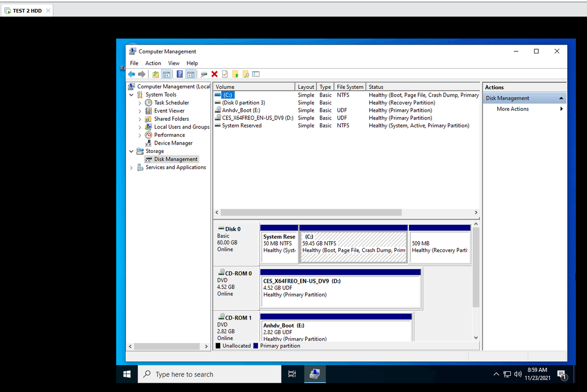Toggle Show/Hide Action Pane icon

click(191, 74)
